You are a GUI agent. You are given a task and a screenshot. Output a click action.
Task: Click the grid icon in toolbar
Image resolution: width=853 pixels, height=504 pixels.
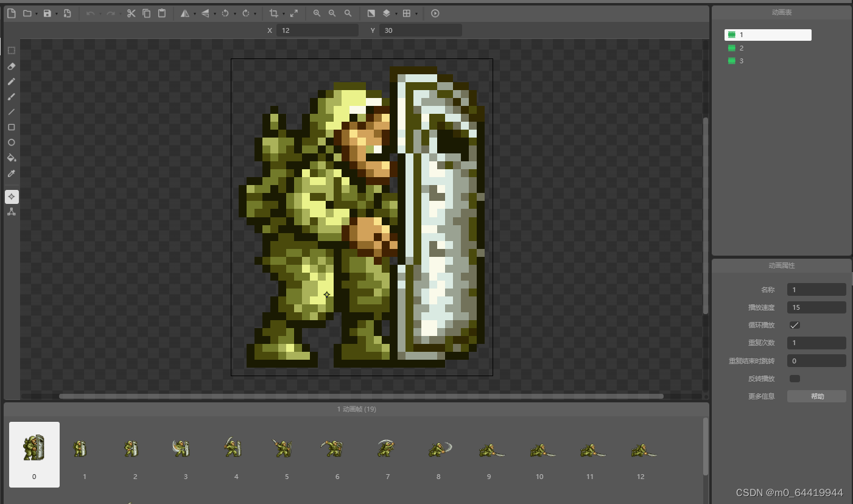tap(407, 13)
